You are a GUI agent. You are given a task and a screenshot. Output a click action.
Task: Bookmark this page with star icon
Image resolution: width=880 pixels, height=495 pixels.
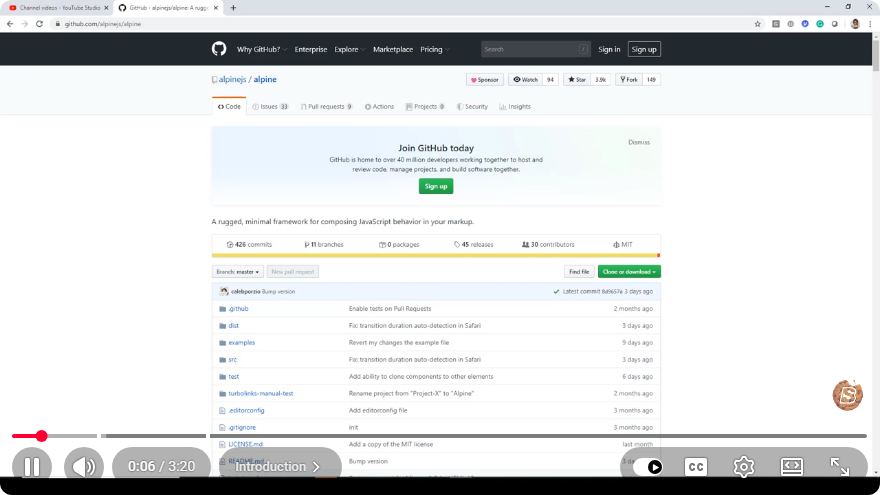(758, 24)
